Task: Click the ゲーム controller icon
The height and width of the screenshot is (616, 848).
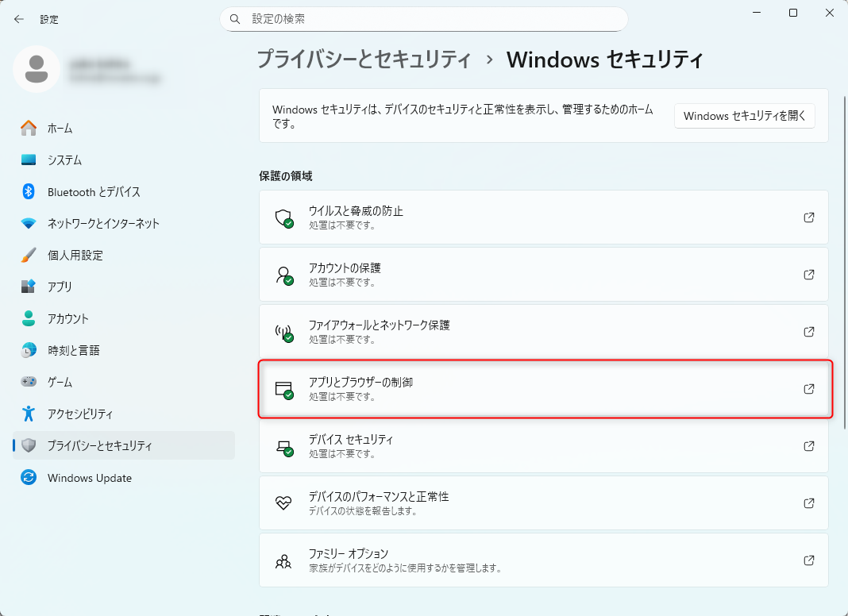Action: 28,382
